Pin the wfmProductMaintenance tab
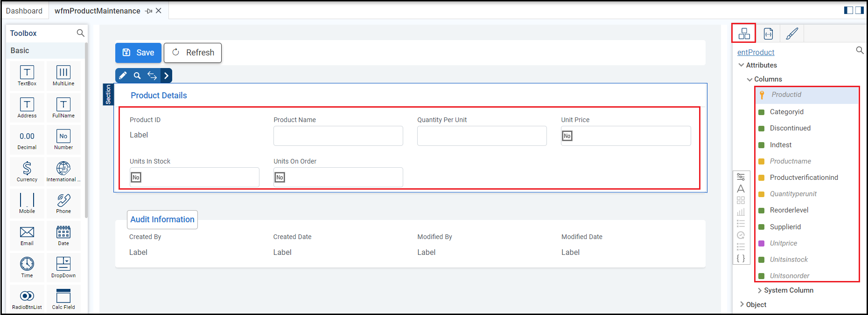The width and height of the screenshot is (868, 315). [x=149, y=11]
